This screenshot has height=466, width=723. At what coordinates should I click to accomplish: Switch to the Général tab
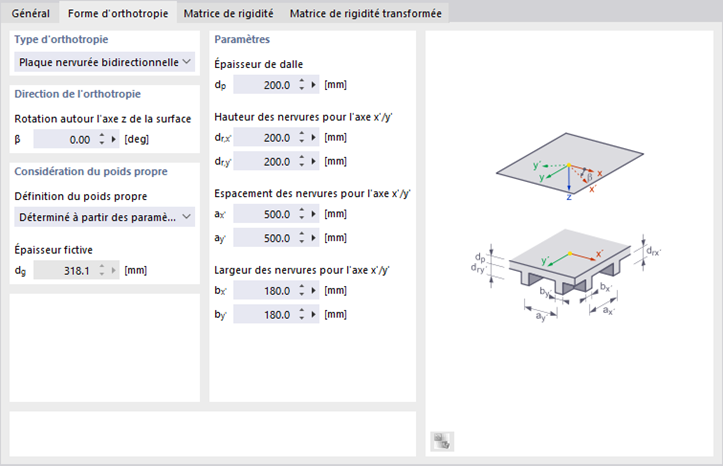tap(30, 13)
